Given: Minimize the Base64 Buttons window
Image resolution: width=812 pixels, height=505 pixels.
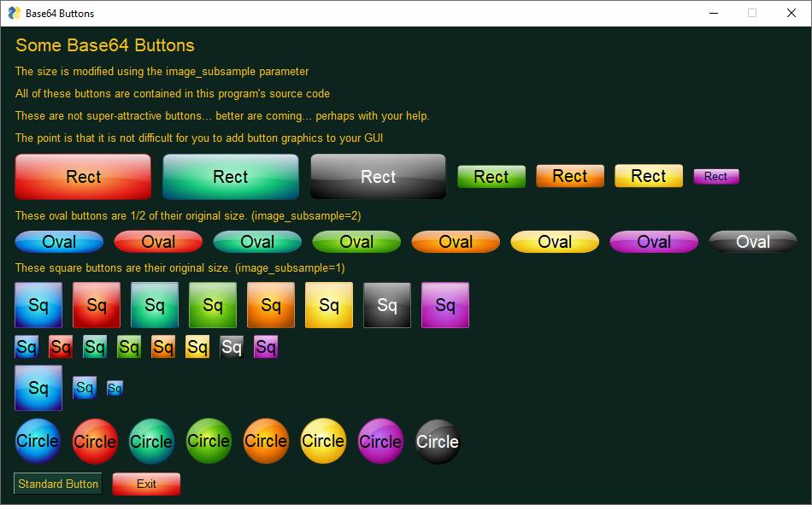Looking at the screenshot, I should (714, 13).
